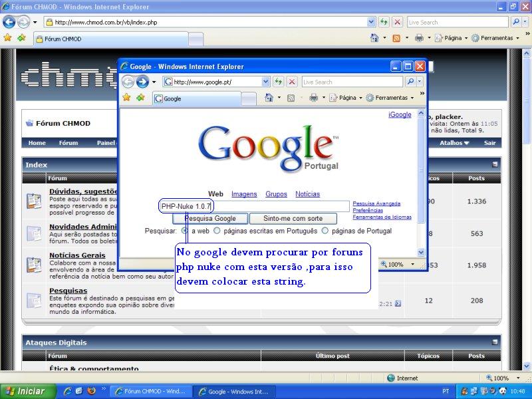Select the Google browser tab

(197, 98)
